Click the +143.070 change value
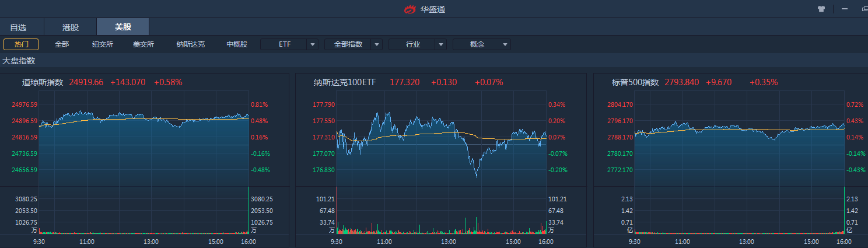The width and height of the screenshot is (868, 248). (x=128, y=82)
